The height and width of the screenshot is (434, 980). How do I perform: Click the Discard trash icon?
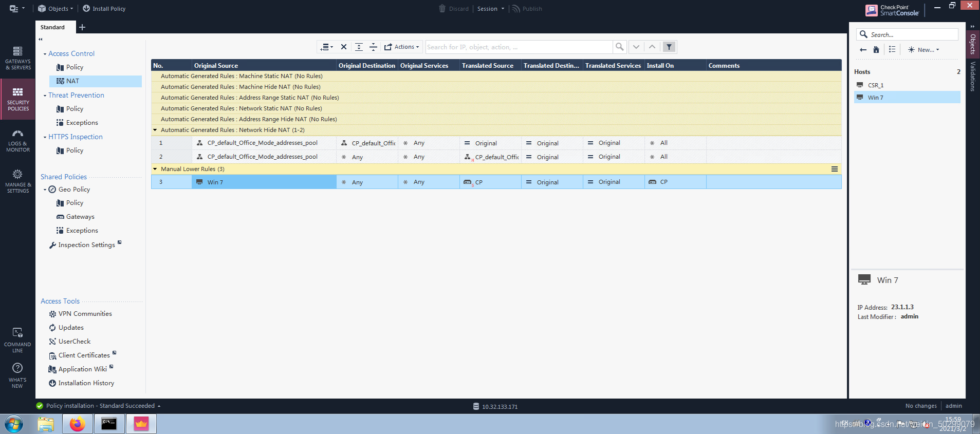coord(442,9)
